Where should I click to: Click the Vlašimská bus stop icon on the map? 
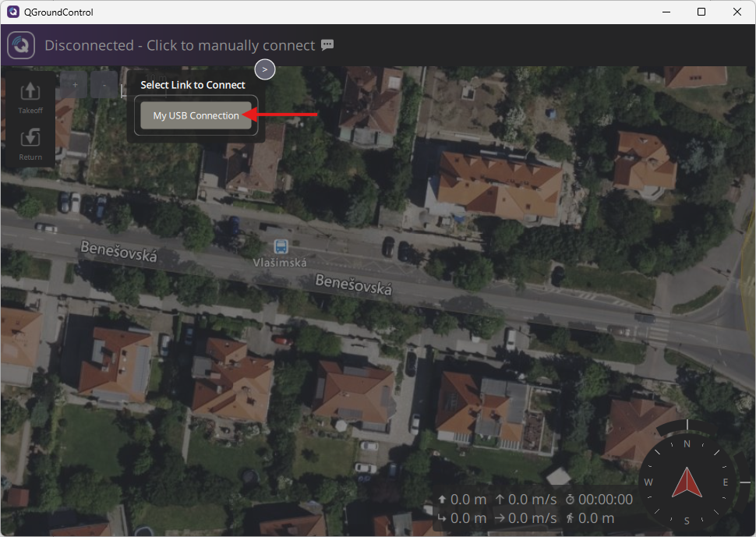[x=280, y=247]
